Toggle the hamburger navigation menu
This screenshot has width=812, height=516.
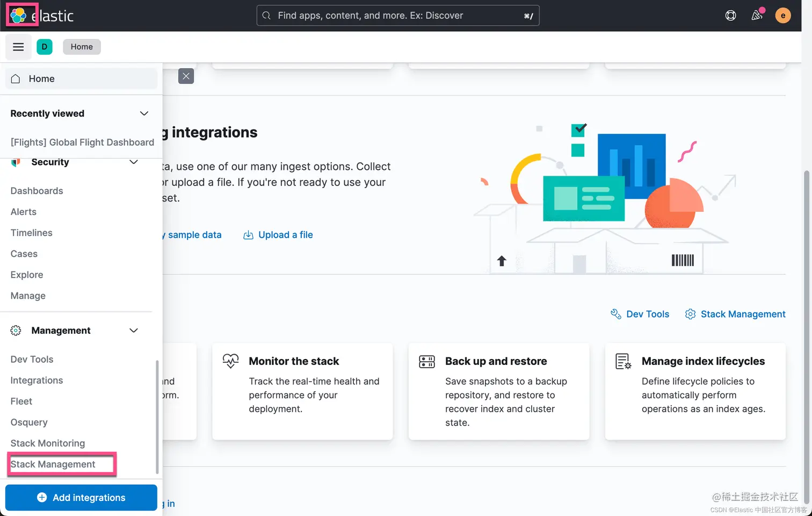coord(18,47)
